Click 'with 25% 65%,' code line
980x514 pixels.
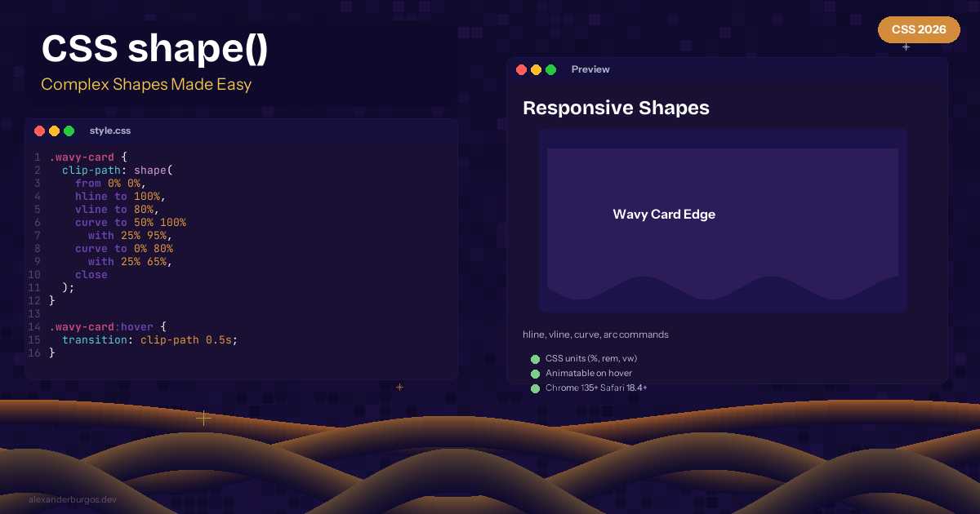click(x=131, y=261)
